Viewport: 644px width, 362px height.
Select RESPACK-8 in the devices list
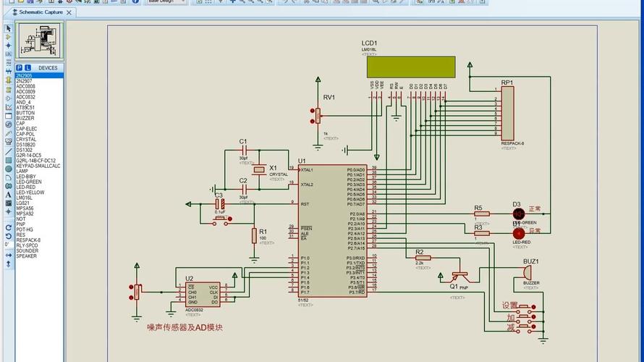(x=39, y=240)
